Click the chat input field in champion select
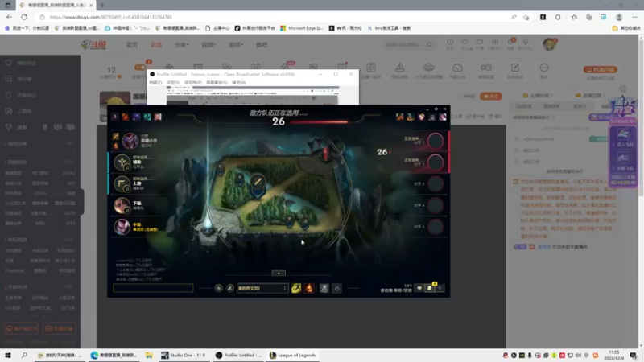The height and width of the screenshot is (362, 644). click(153, 288)
